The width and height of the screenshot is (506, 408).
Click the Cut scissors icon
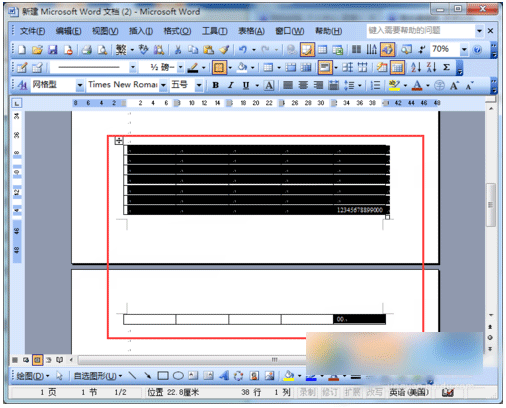pos(178,50)
